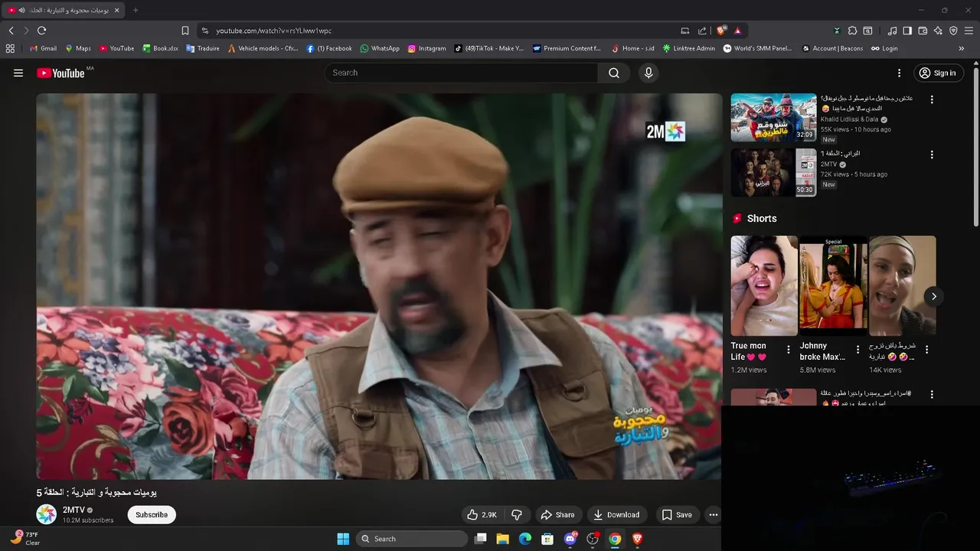Open 2MTV channel name link

[73, 510]
